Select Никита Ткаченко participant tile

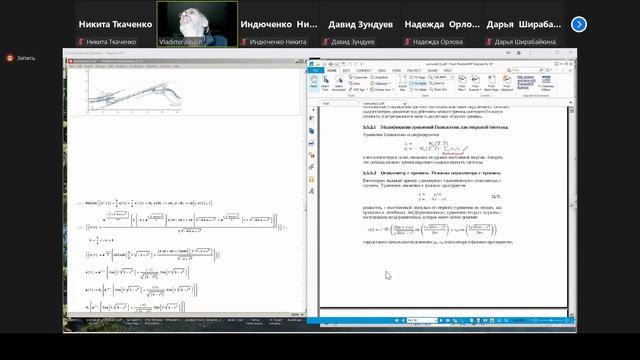coord(115,24)
